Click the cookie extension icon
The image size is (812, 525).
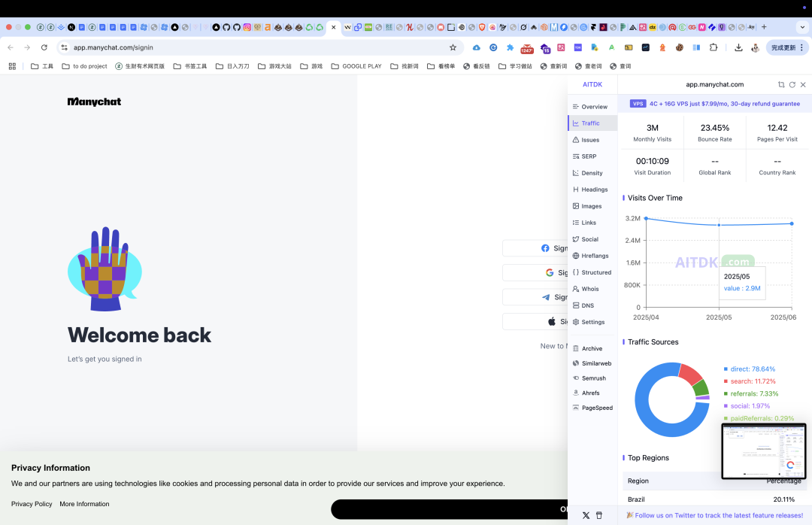[679, 47]
